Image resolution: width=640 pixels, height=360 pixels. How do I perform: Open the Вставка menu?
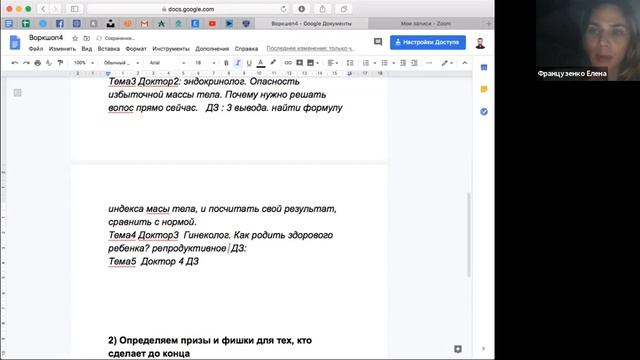point(109,49)
